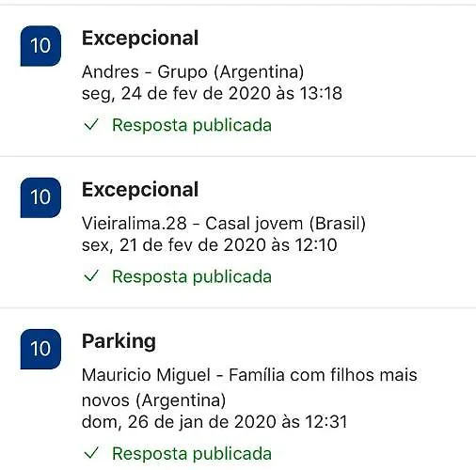
Task: Open first Excepcional review title from Andres
Action: tap(140, 39)
